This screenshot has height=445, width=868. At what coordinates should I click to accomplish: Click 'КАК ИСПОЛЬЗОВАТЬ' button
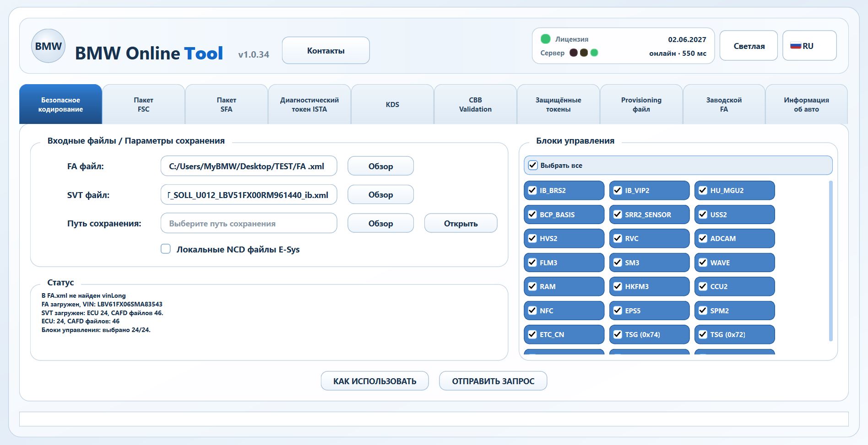[374, 381]
